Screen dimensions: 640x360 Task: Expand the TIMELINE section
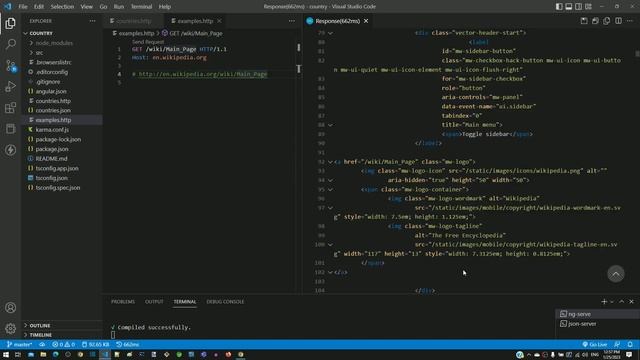click(x=61, y=335)
